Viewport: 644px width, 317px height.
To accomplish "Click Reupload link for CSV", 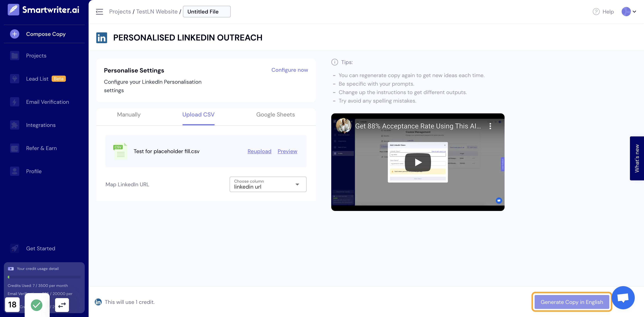I will 259,151.
